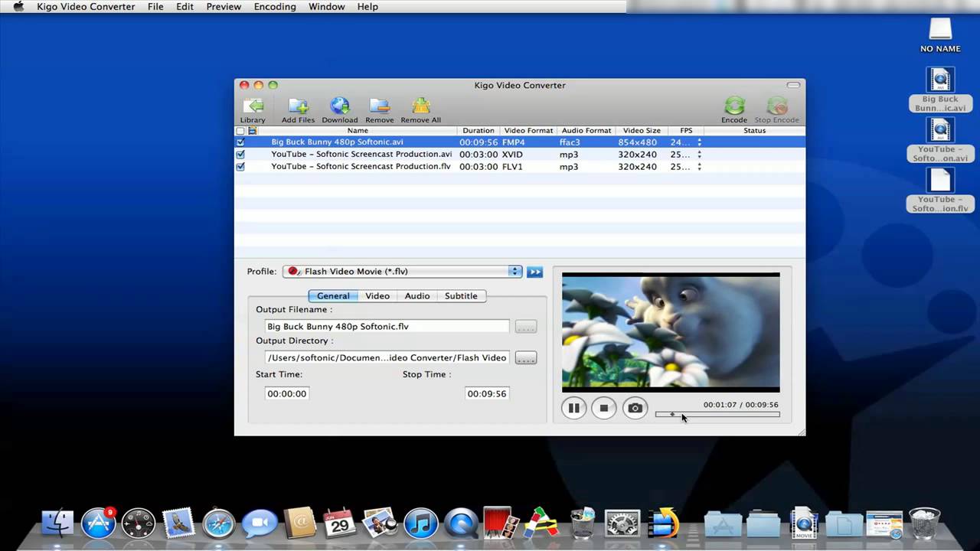Open the Download toolbar icon

339,110
